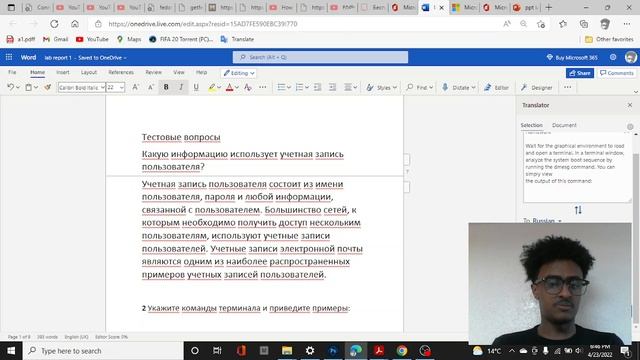This screenshot has height=360, width=640.
Task: Toggle Underline formatting
Action: click(196, 87)
